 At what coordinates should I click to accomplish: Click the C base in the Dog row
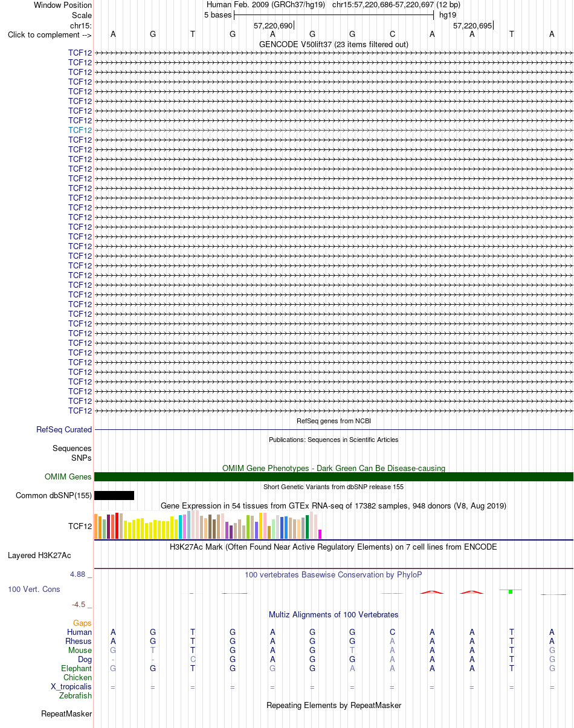(193, 659)
